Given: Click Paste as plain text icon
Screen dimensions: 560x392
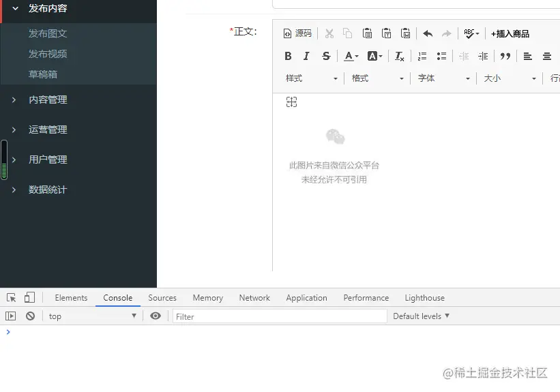Looking at the screenshot, I should [x=387, y=33].
